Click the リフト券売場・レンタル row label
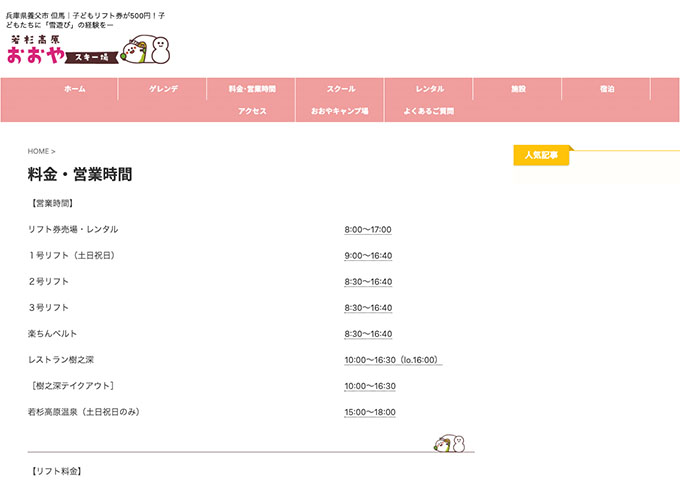This screenshot has height=480, width=680. pyautogui.click(x=73, y=229)
